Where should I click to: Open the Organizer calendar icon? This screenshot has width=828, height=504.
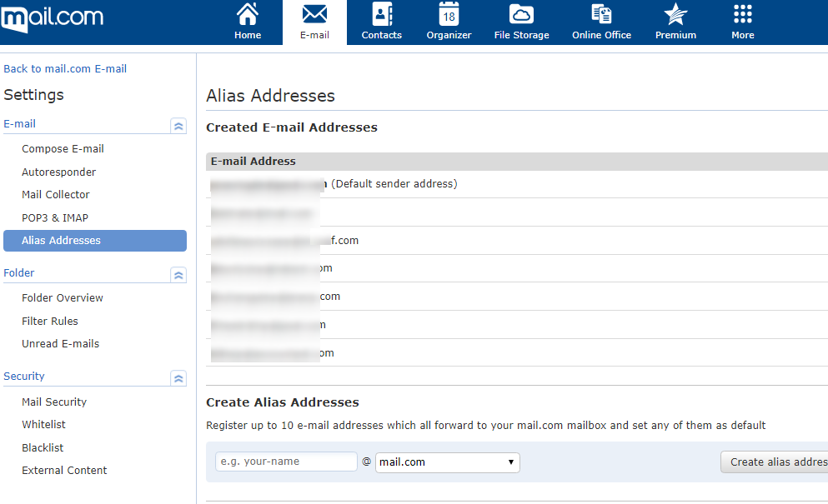point(449,14)
